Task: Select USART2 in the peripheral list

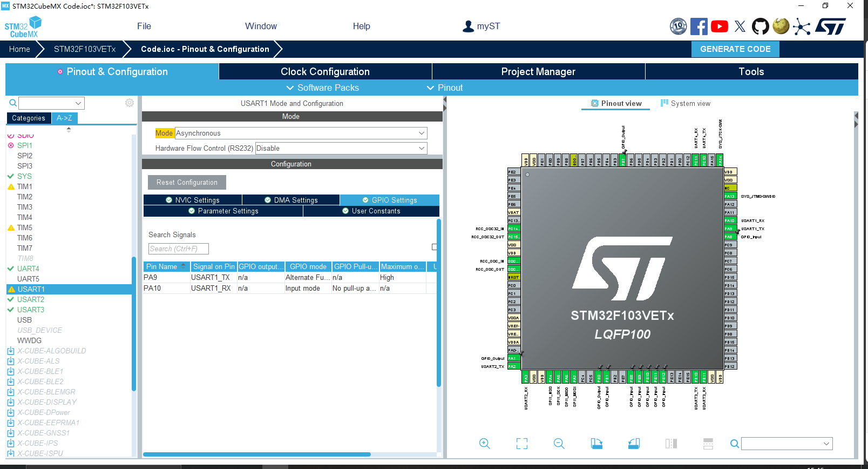Action: coord(31,299)
